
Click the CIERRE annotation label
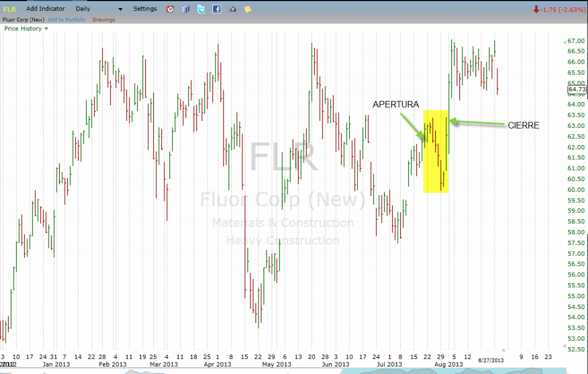[523, 126]
